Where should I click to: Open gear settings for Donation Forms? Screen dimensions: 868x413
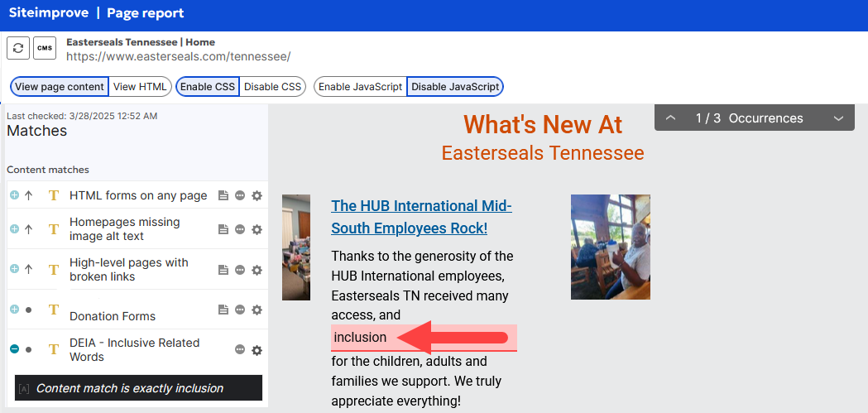pyautogui.click(x=257, y=310)
